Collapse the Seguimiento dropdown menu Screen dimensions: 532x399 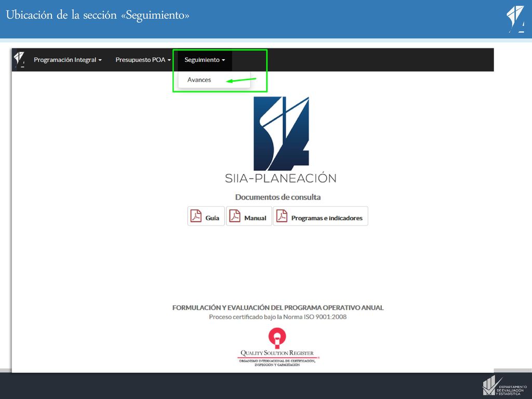click(x=205, y=60)
